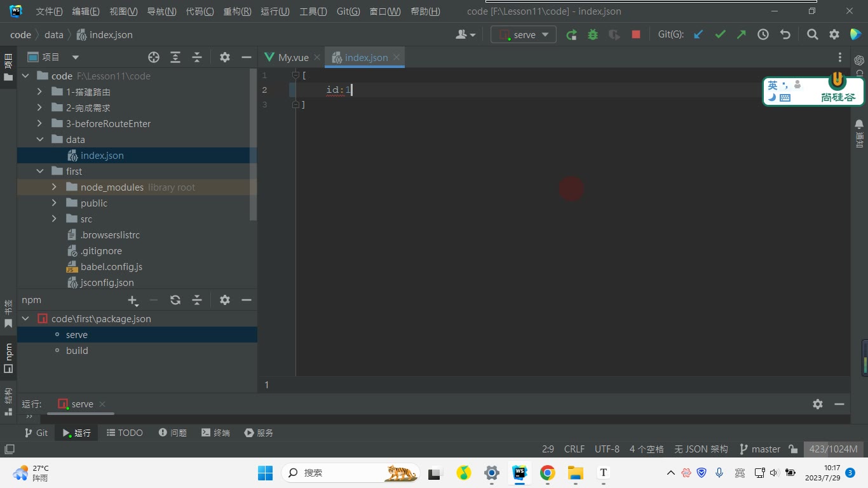
Task: Open IDE settings gear in the toolbar
Action: click(834, 35)
